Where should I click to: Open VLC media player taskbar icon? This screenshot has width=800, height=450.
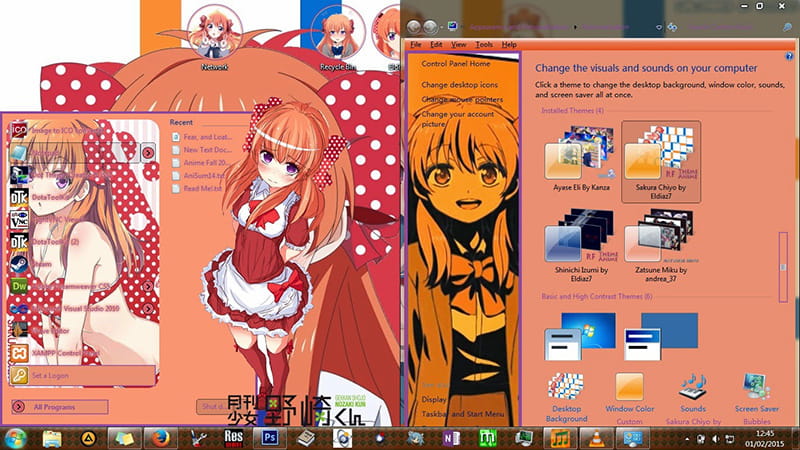click(596, 438)
